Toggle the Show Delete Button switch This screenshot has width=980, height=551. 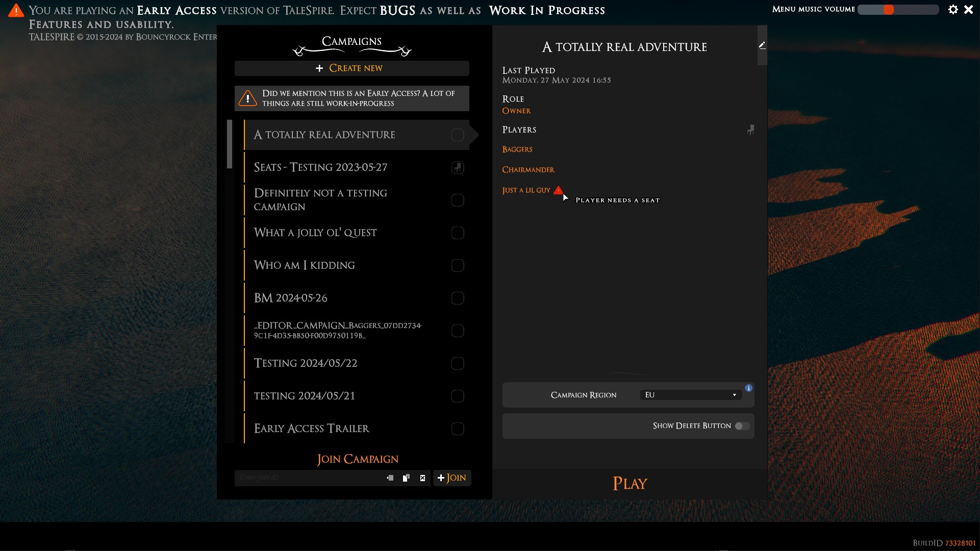[x=742, y=426]
